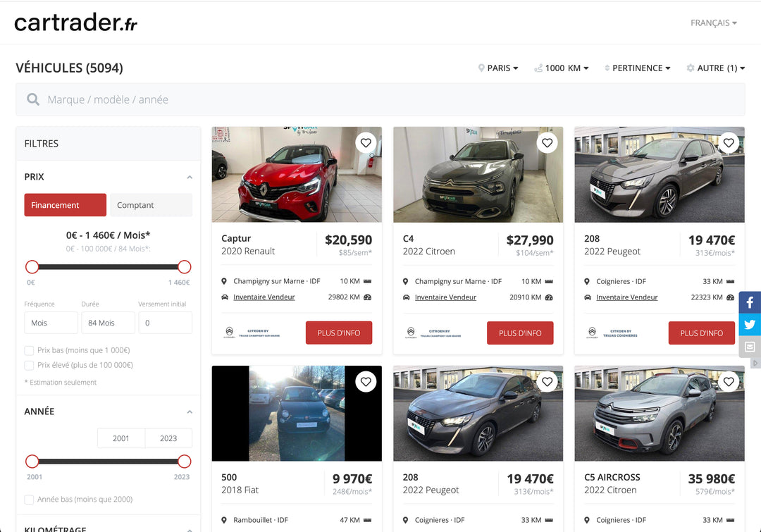761x532 pixels.
Task: Open the Fiat 500 photo
Action: click(x=297, y=414)
